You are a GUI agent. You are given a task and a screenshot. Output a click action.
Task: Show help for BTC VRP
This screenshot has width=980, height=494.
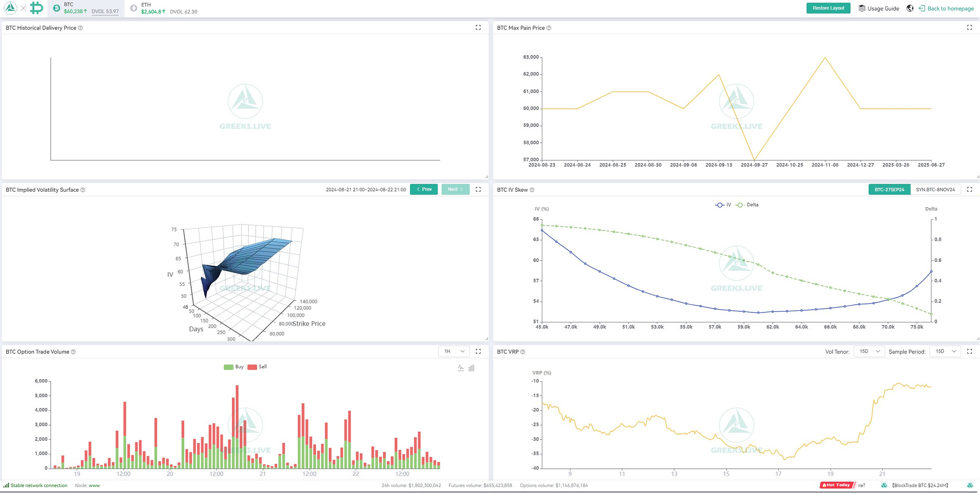pos(523,351)
